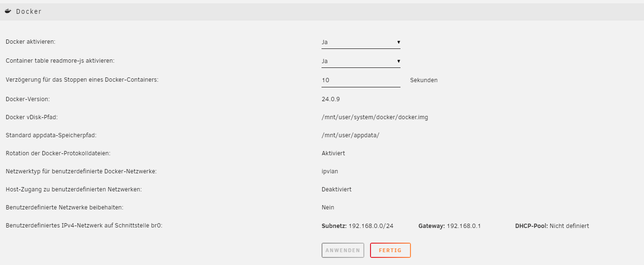Click the 'Sekunden' unit label
This screenshot has height=265, width=644.
point(424,80)
